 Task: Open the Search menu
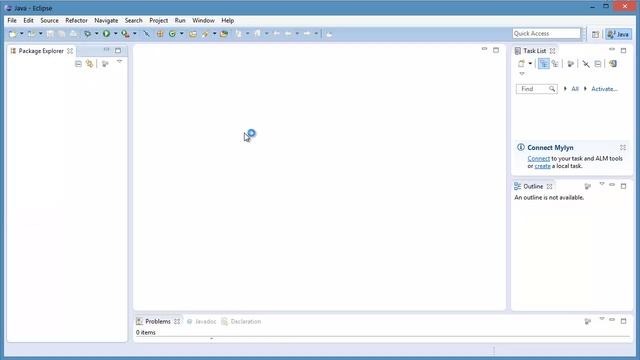133,20
